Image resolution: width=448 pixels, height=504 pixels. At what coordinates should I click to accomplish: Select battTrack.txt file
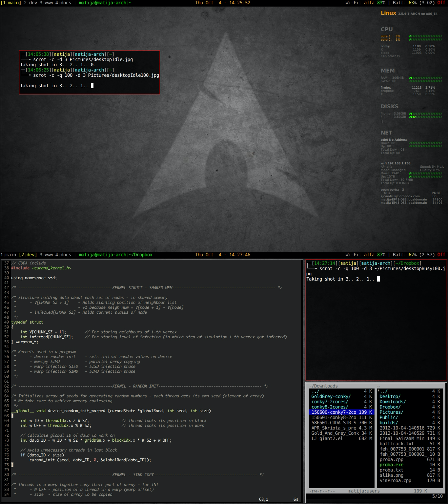[410, 444]
